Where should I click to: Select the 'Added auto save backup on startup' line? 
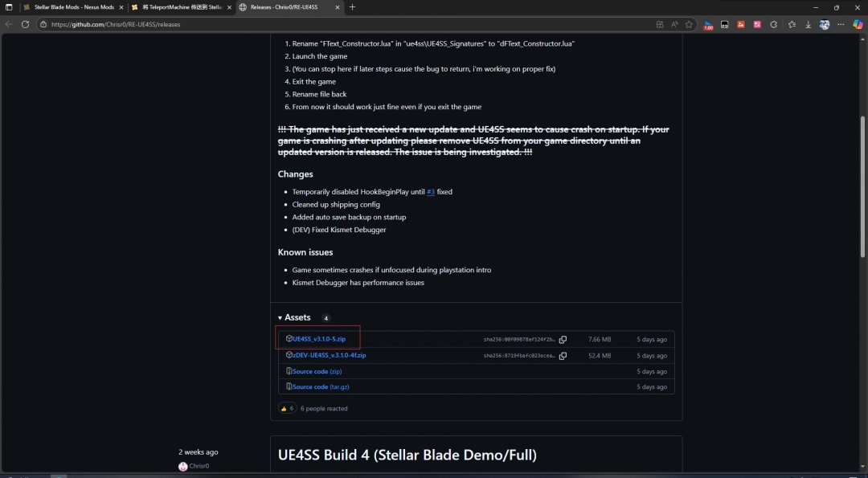349,218
